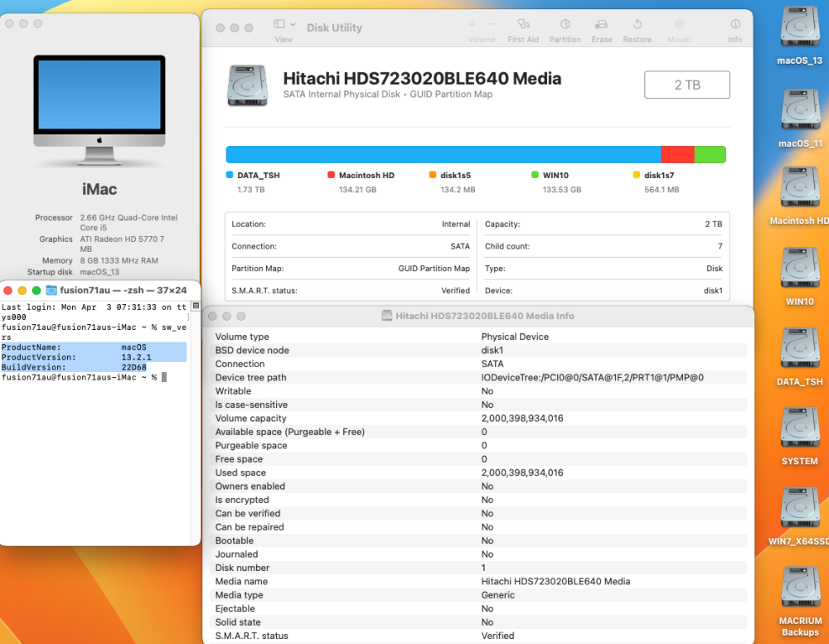Click the 2 TB capacity box

point(686,85)
